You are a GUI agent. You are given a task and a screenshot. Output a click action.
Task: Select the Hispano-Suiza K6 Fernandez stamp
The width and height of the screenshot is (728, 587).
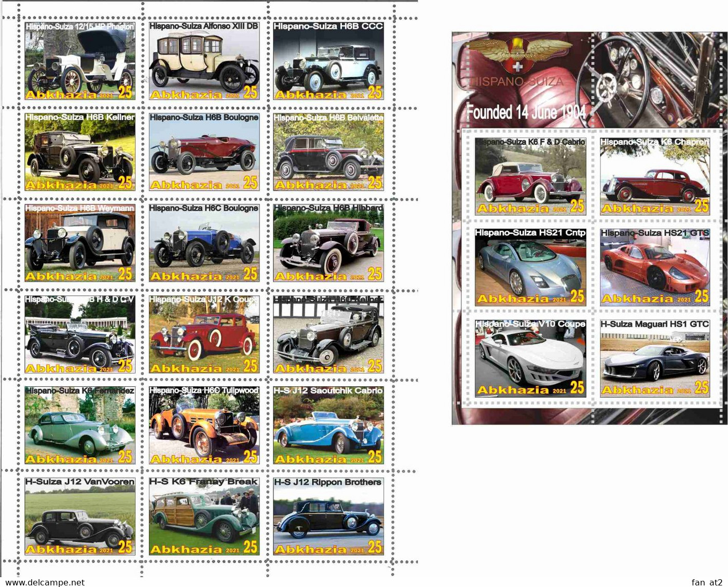click(x=80, y=425)
